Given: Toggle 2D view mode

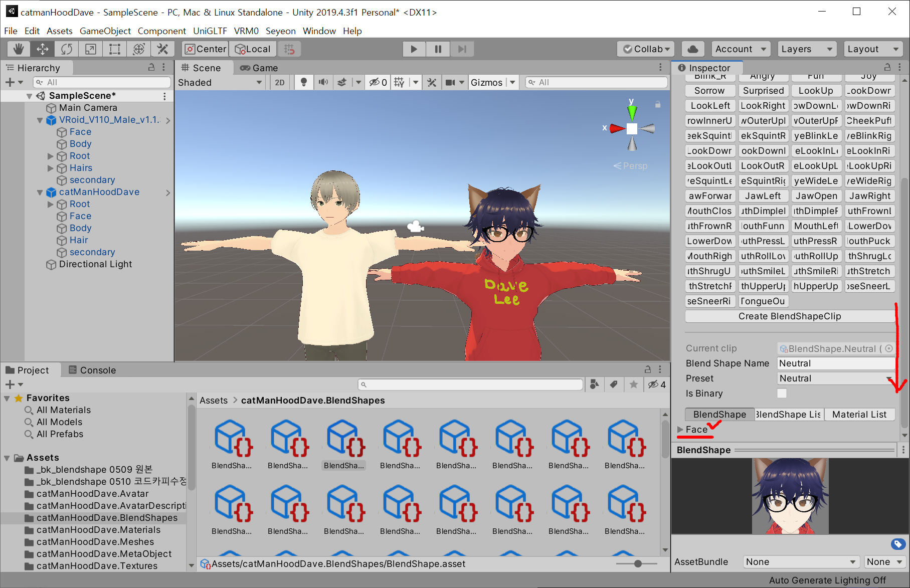Looking at the screenshot, I should [x=280, y=82].
